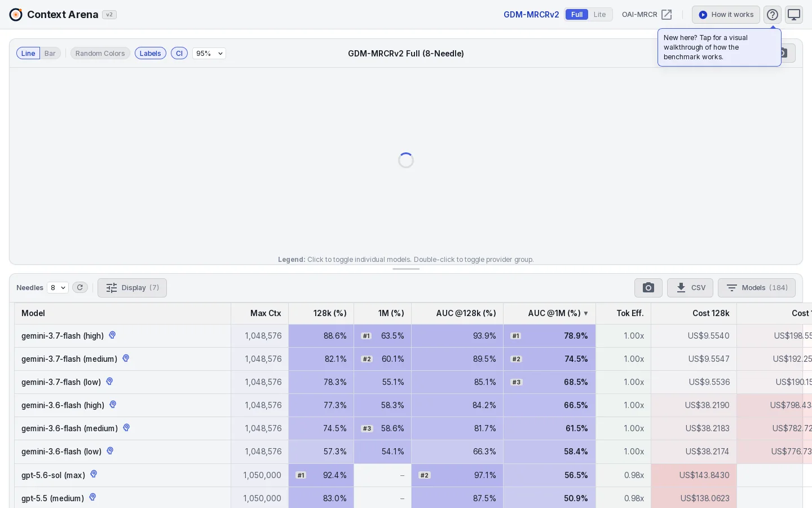This screenshot has width=812, height=508.
Task: Sort by the Max Ctx column header
Action: [260, 313]
